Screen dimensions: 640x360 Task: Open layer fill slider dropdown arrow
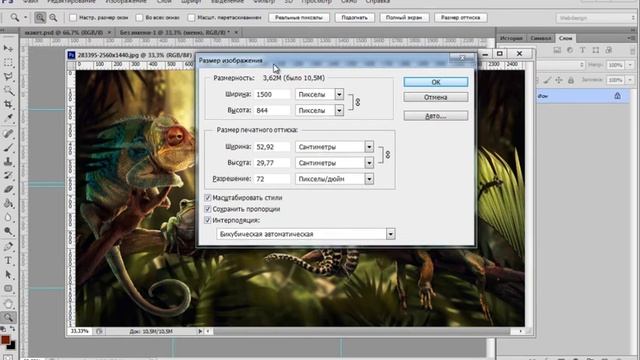tap(631, 80)
